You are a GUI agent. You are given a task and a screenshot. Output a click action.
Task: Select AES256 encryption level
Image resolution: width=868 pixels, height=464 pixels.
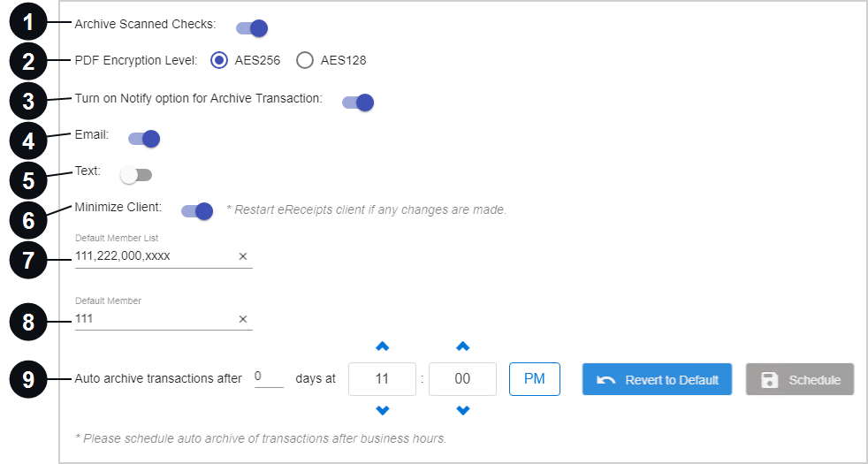[219, 60]
